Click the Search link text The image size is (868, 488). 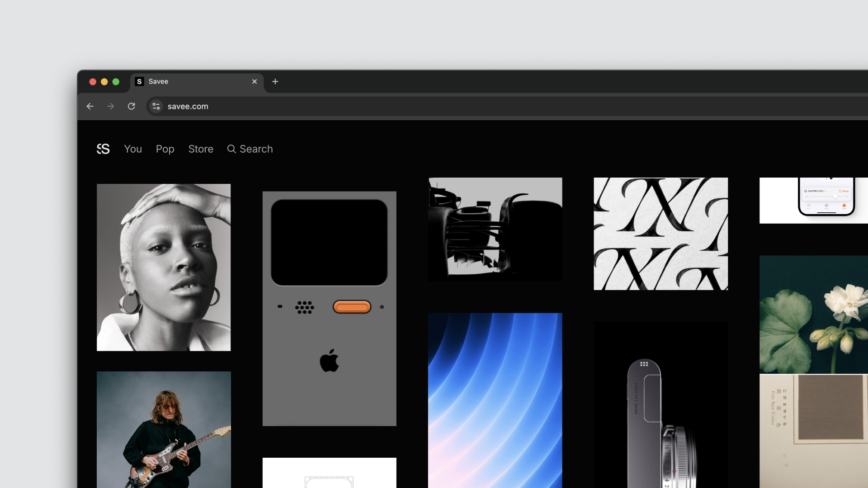click(x=256, y=149)
